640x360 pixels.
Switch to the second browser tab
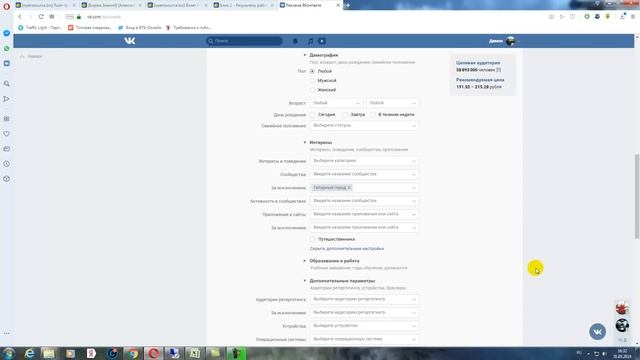pyautogui.click(x=112, y=5)
